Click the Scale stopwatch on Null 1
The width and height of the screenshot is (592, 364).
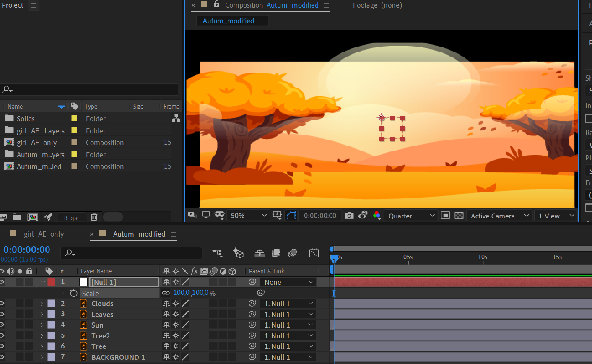pos(74,293)
